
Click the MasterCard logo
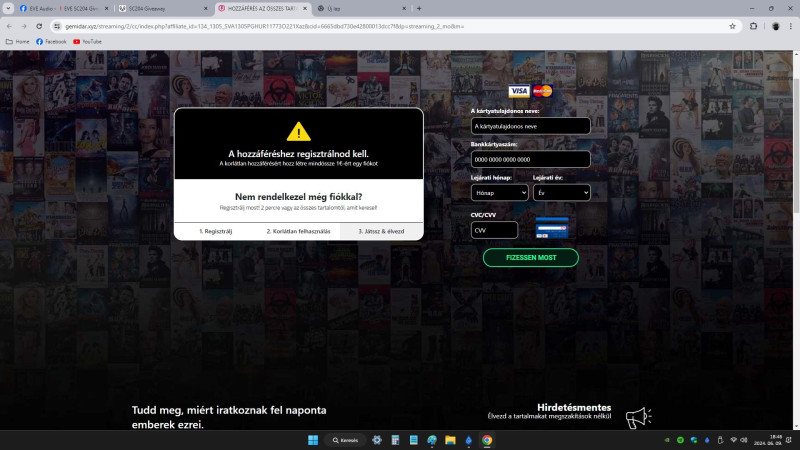click(542, 91)
